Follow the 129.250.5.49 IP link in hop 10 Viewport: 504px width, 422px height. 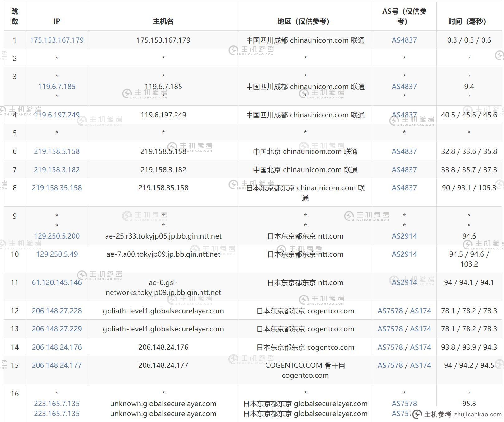click(x=57, y=254)
